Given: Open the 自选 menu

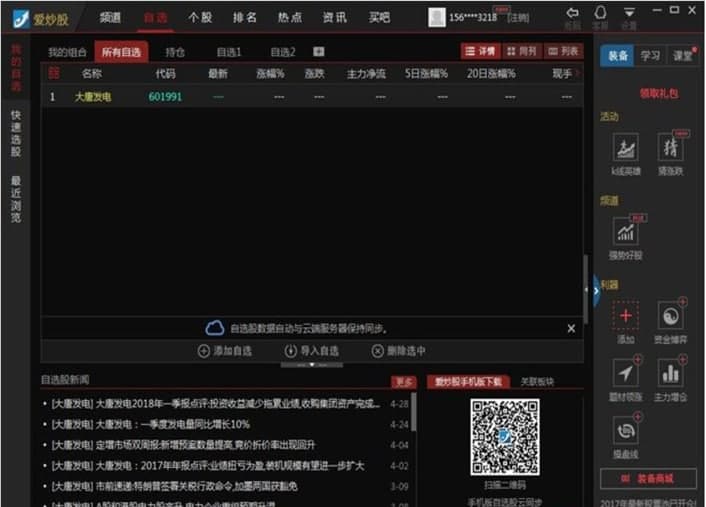Looking at the screenshot, I should pyautogui.click(x=155, y=18).
